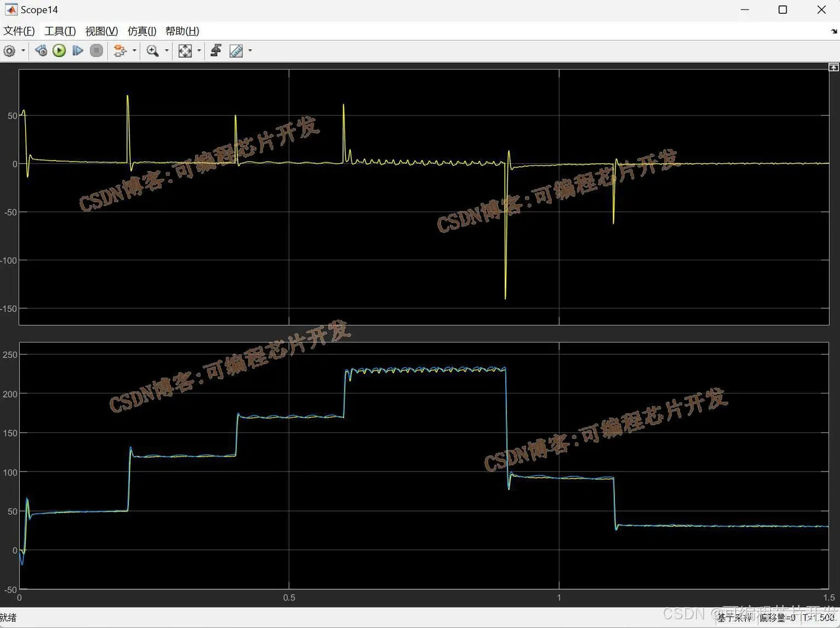The height and width of the screenshot is (628, 840).
Task: Step the simulation forward
Action: (x=77, y=51)
